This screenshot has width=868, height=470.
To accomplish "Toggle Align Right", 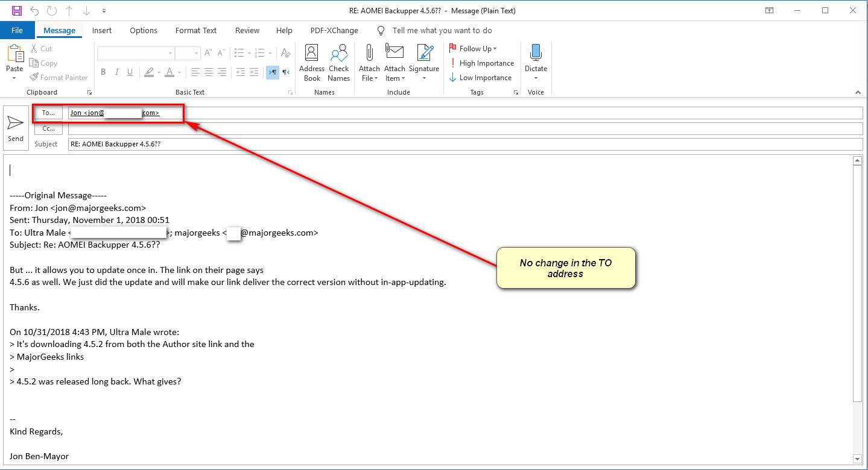I will coord(222,72).
